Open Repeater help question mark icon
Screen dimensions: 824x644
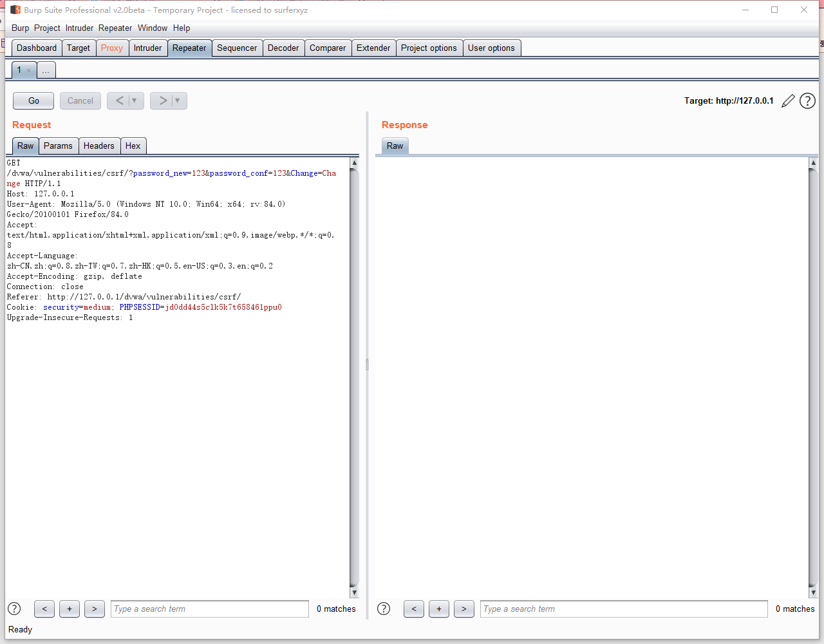[x=807, y=101]
